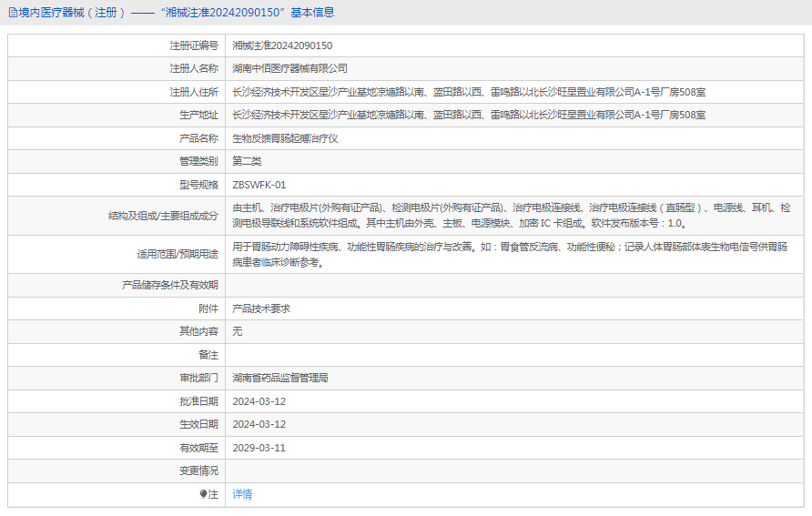This screenshot has height=516, width=812.
Task: Select the 批准日期 value 2024-03-12
Action: 259,401
